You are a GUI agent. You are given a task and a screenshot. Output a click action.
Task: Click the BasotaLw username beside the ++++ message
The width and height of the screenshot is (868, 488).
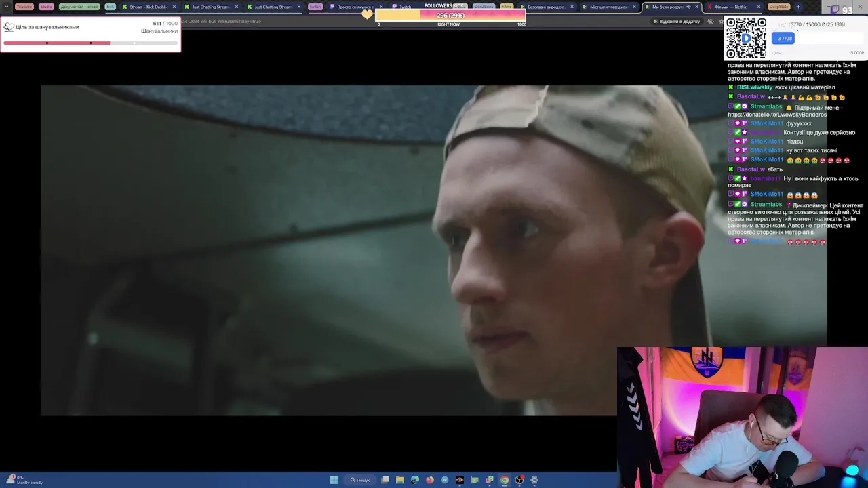click(x=751, y=97)
